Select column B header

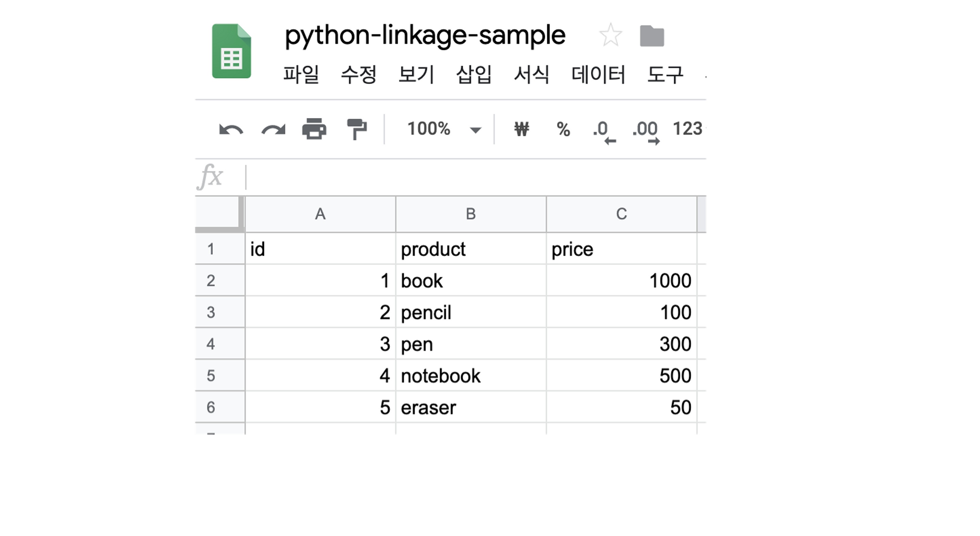[471, 214]
